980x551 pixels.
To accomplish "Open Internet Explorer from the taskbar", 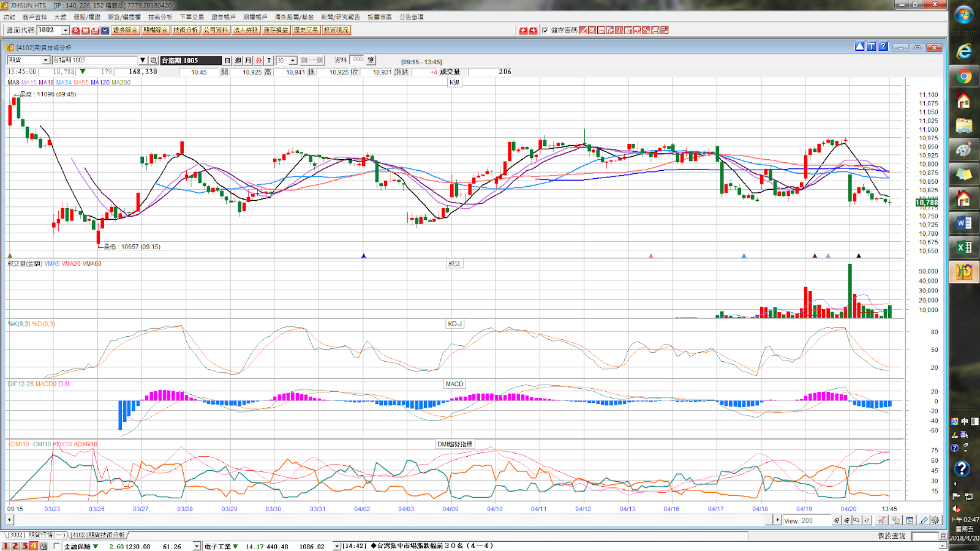I will coord(964,51).
